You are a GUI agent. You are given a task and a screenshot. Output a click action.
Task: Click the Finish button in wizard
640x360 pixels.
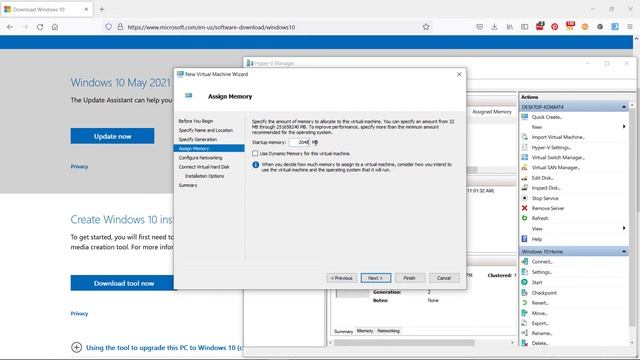pyautogui.click(x=410, y=278)
